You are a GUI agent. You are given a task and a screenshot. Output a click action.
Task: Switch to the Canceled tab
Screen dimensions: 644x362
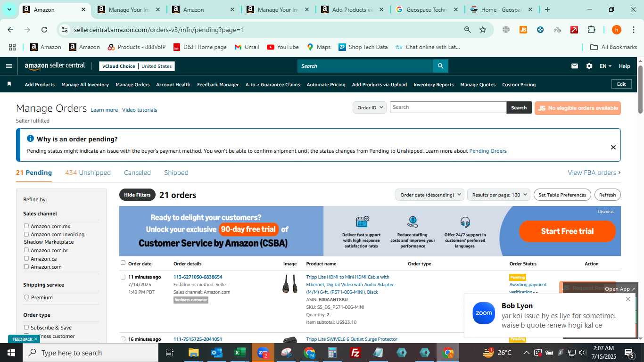tap(137, 173)
